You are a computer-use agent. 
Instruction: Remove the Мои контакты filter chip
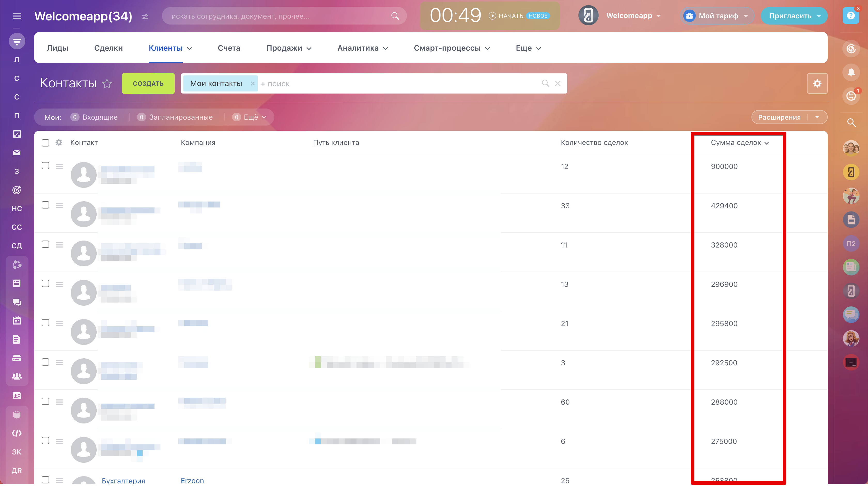[x=252, y=83]
